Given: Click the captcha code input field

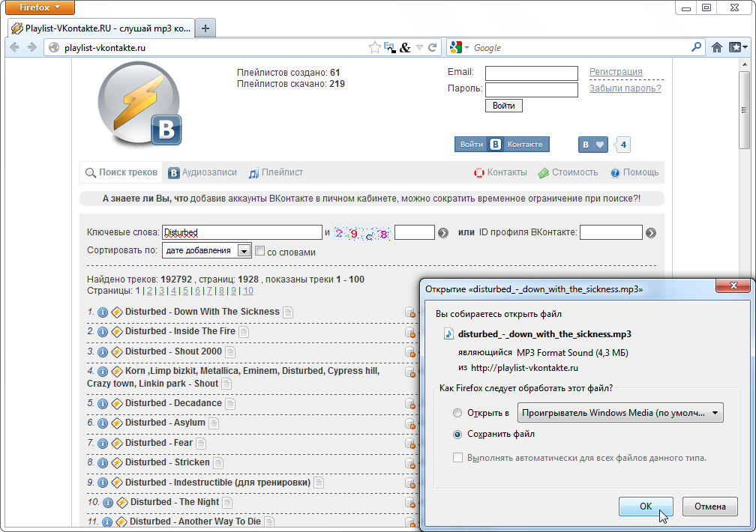Looking at the screenshot, I should click(415, 232).
